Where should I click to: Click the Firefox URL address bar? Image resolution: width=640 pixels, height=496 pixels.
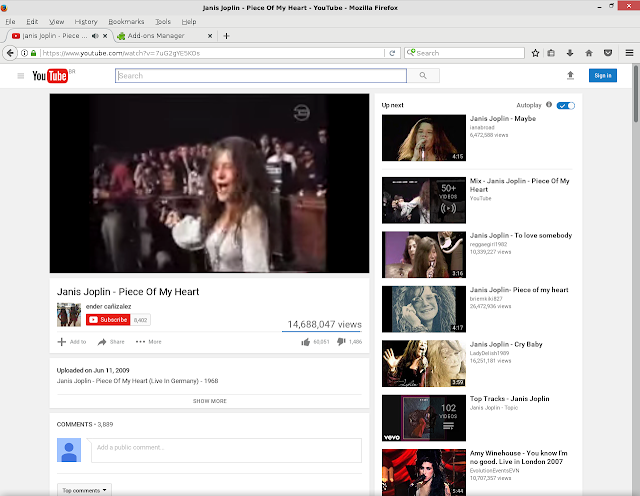click(x=212, y=53)
